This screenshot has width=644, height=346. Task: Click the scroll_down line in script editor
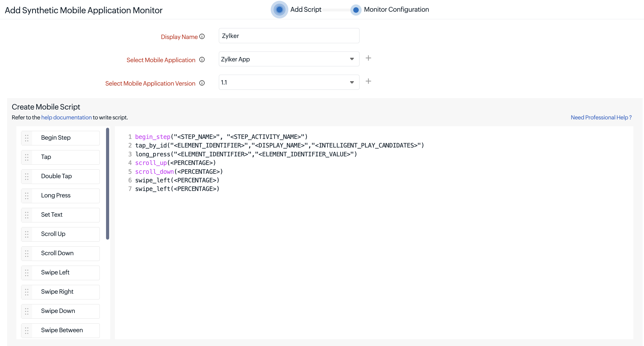[179, 172]
